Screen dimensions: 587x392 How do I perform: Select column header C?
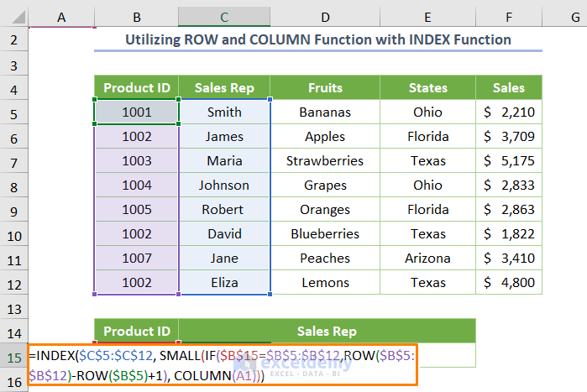point(224,17)
